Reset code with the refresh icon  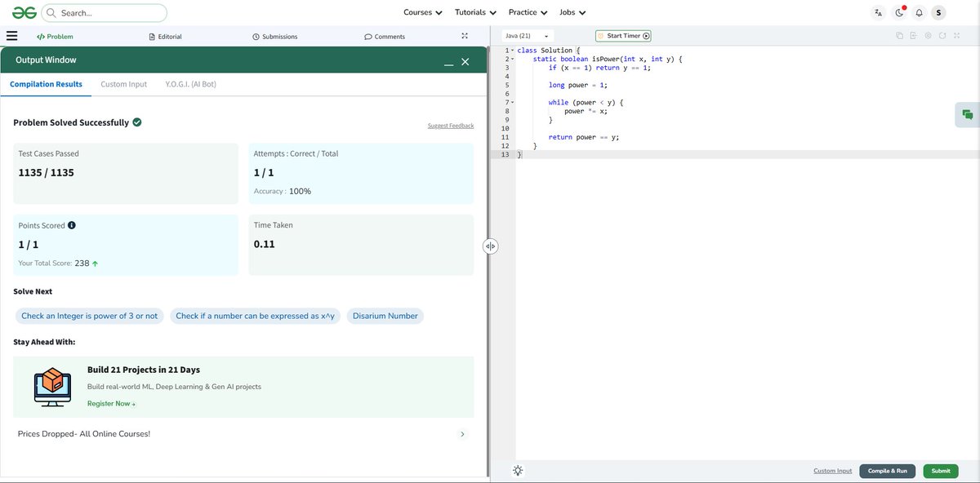942,36
